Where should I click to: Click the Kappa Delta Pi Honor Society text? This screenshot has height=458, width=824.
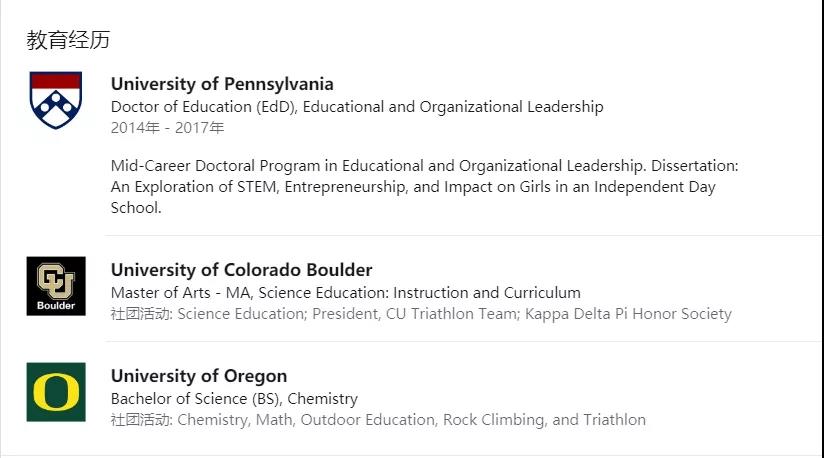point(628,314)
